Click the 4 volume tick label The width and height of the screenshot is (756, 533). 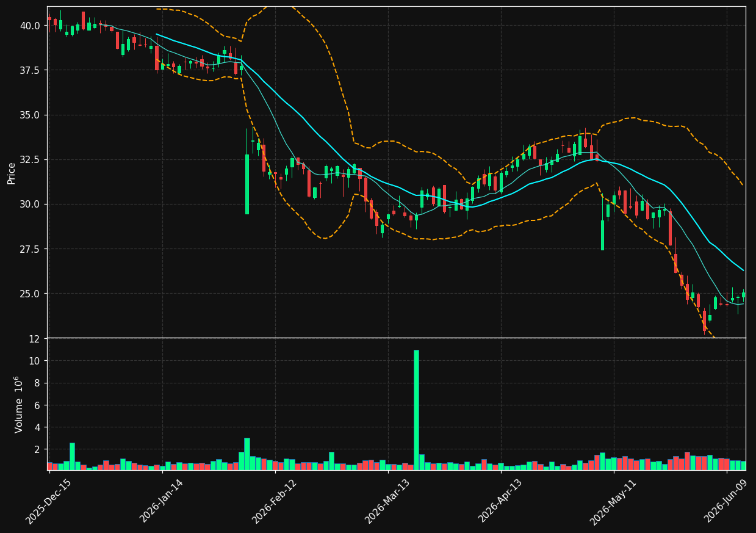pyautogui.click(x=38, y=427)
